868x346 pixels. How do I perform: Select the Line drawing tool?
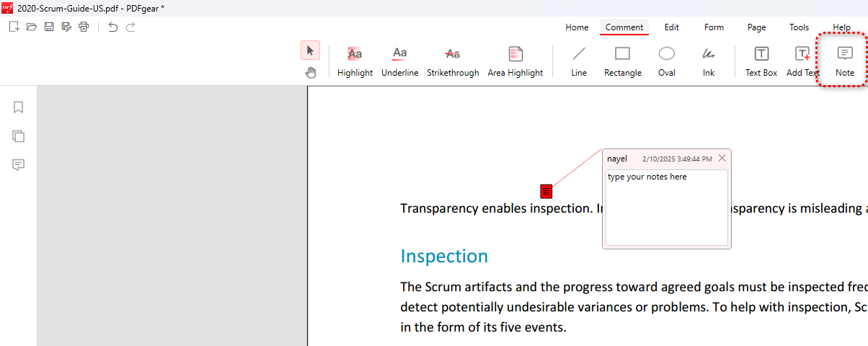click(579, 61)
